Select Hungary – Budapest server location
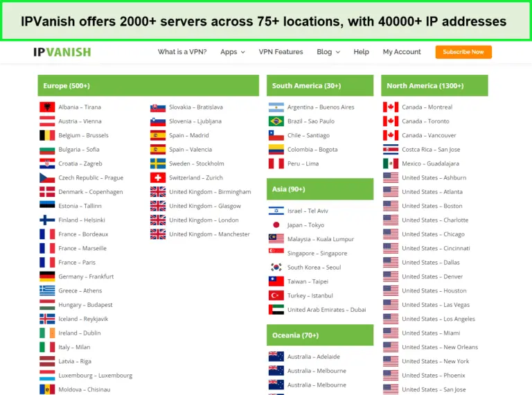 tap(85, 305)
